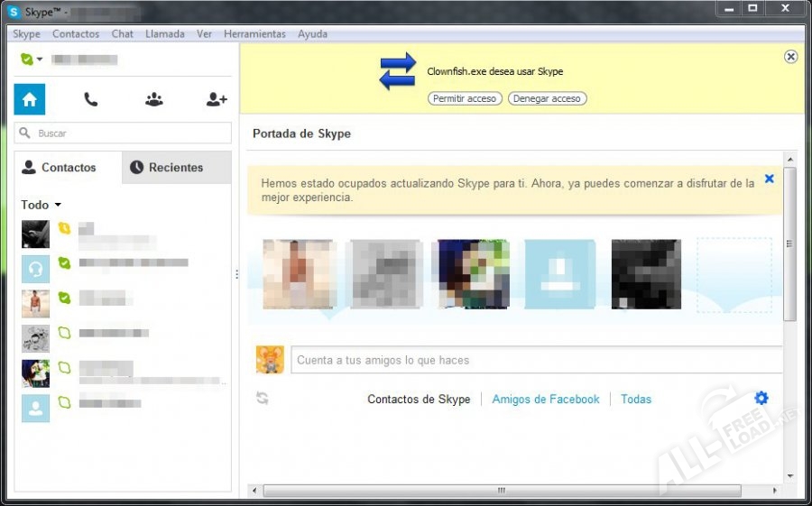Select the Contactos tab

click(68, 168)
